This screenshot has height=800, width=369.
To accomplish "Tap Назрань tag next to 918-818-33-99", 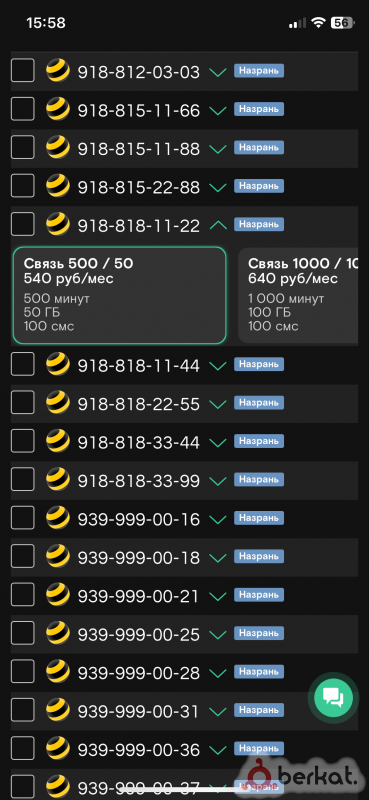I will (x=259, y=480).
